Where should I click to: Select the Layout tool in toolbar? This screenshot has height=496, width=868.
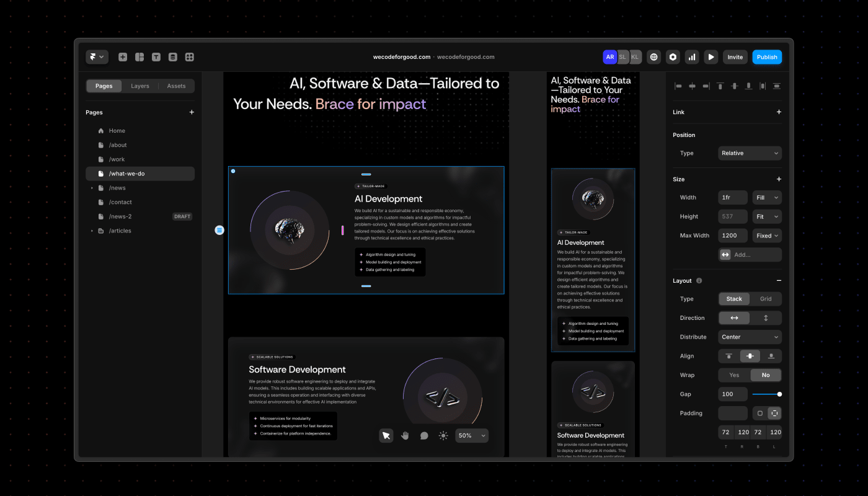pyautogui.click(x=139, y=57)
